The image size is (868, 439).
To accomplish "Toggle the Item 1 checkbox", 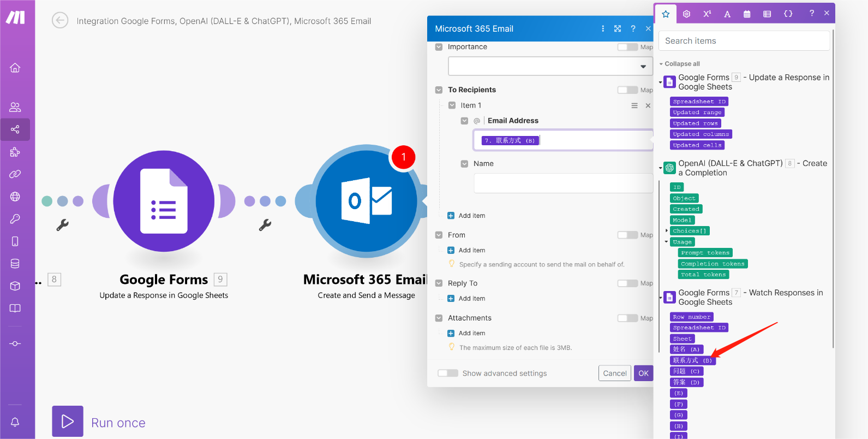I will pyautogui.click(x=452, y=105).
